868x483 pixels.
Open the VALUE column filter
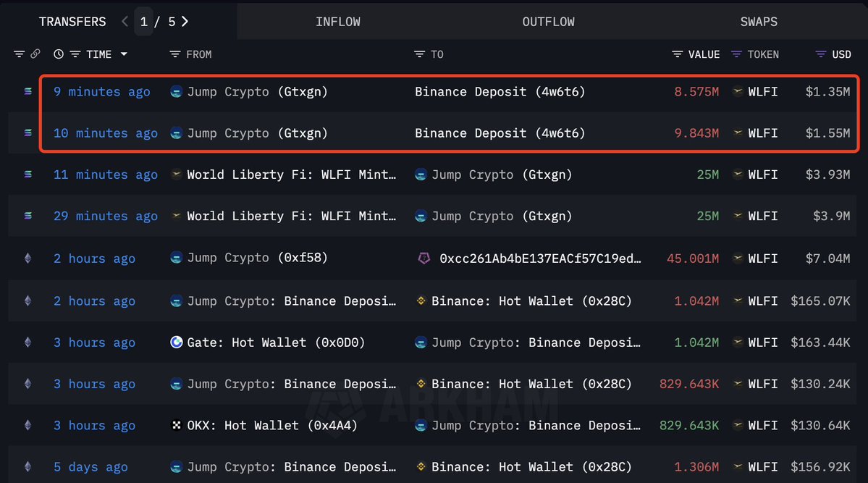(x=678, y=54)
